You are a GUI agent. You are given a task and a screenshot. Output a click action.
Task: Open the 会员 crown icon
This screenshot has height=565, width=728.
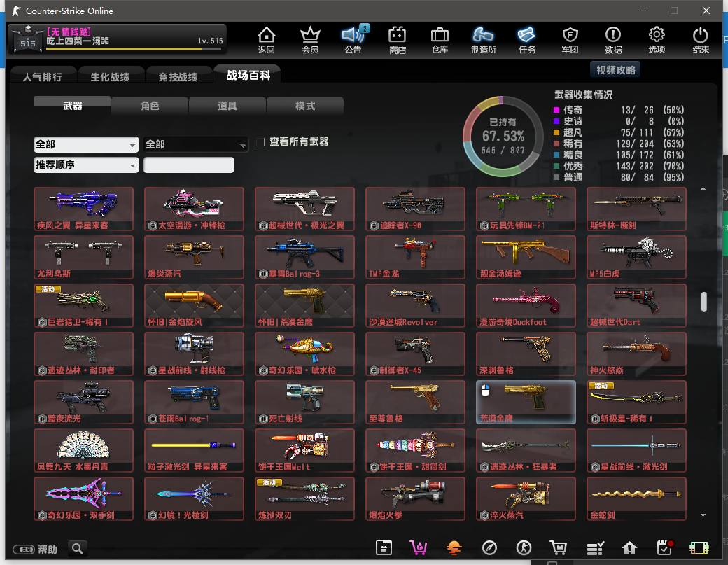tap(310, 40)
